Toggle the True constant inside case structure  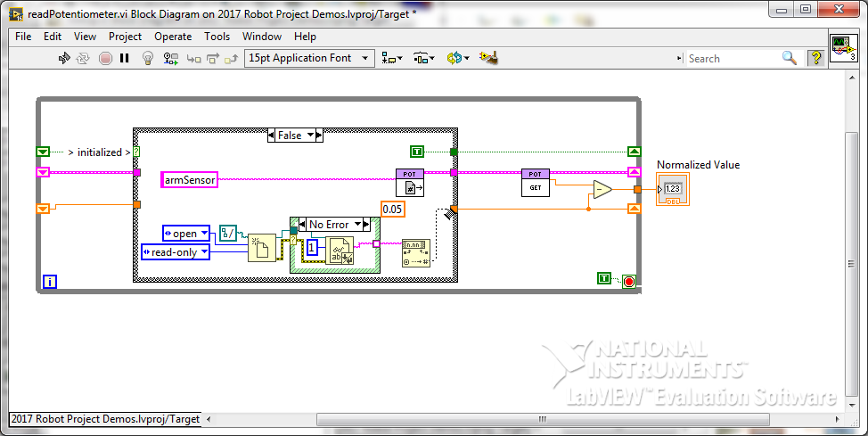pyautogui.click(x=416, y=152)
